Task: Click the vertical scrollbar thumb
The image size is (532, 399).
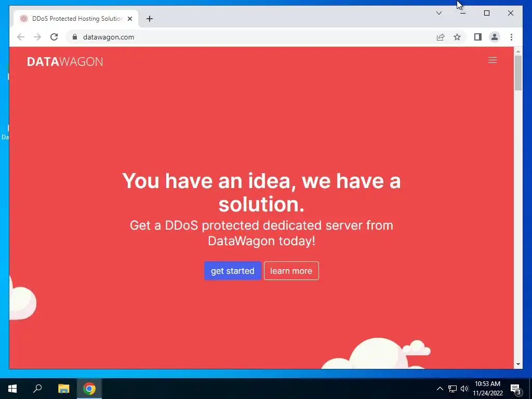Action: tap(518, 73)
